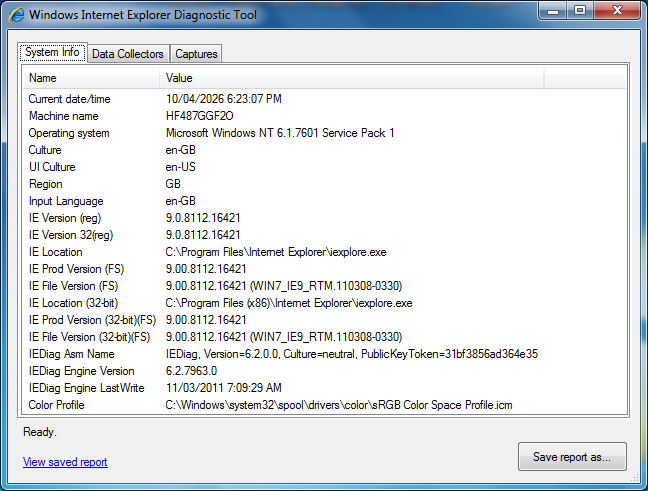The width and height of the screenshot is (648, 491).
Task: Click the PublicKeyToken assembly value
Action: pos(352,354)
